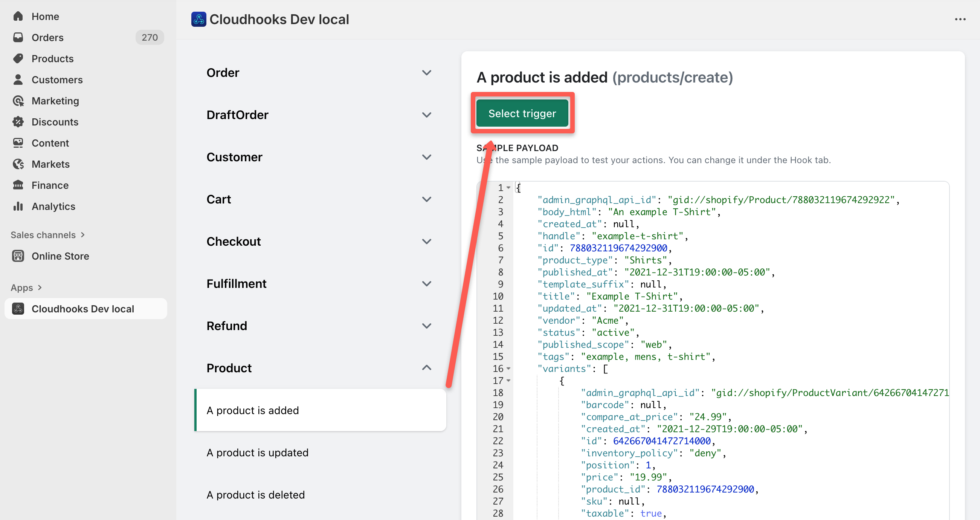This screenshot has width=980, height=520.
Task: Open Customers from the sidebar menu
Action: click(x=57, y=80)
